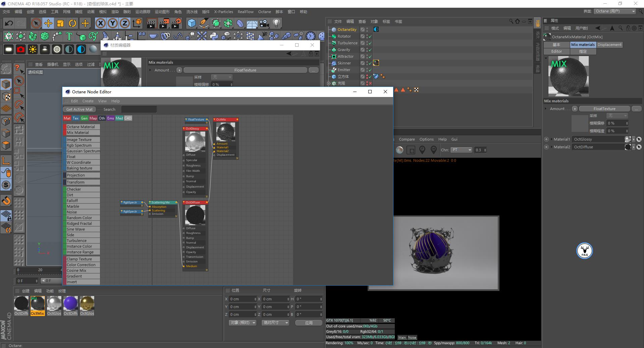Screen dimensions: 644x348
Task: Select the Rotate tool icon
Action: (72, 23)
